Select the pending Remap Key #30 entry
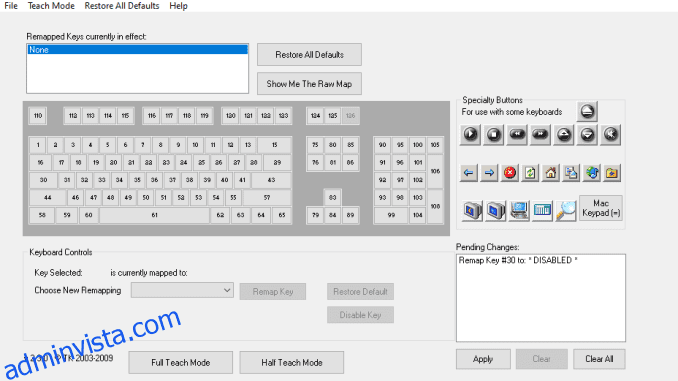 click(x=518, y=260)
